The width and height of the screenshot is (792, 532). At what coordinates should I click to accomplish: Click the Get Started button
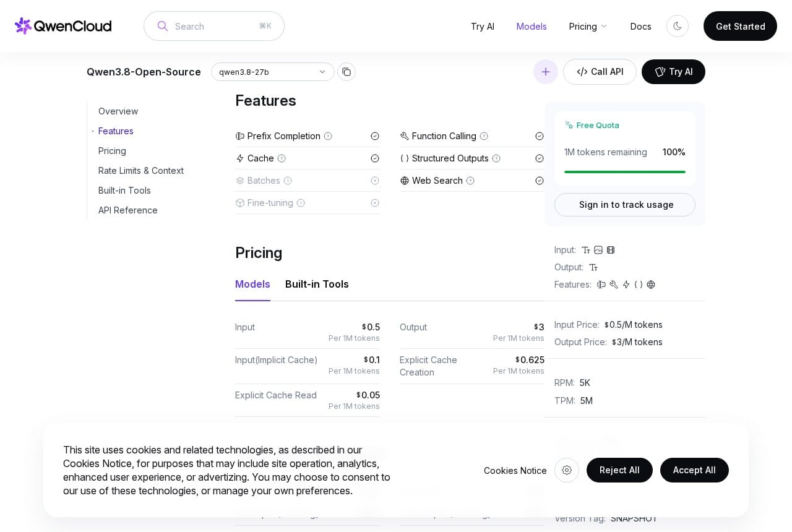pyautogui.click(x=740, y=26)
